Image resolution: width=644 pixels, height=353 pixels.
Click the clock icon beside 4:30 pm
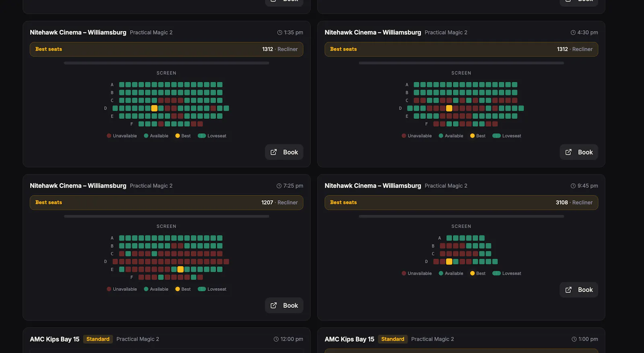tap(573, 33)
